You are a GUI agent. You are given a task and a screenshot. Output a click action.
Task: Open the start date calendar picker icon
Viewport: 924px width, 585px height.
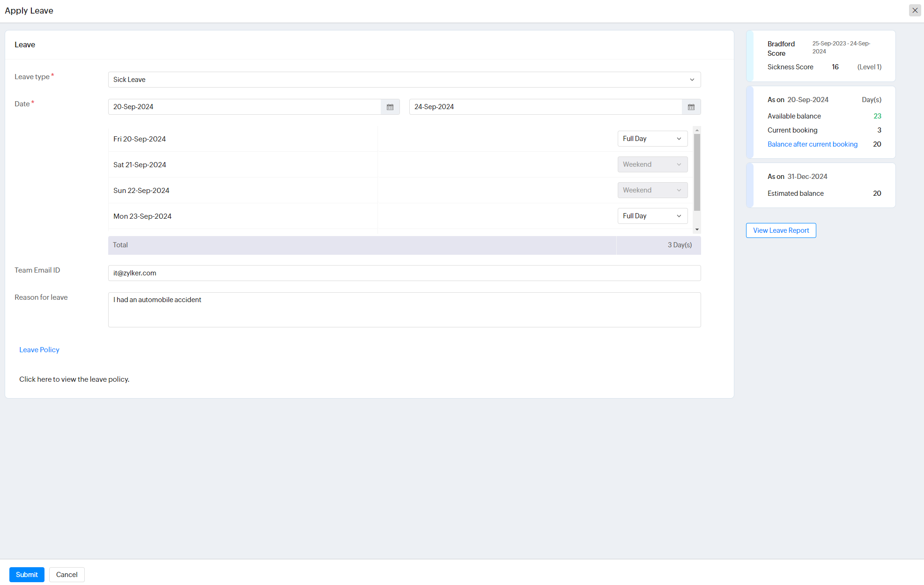tap(390, 107)
